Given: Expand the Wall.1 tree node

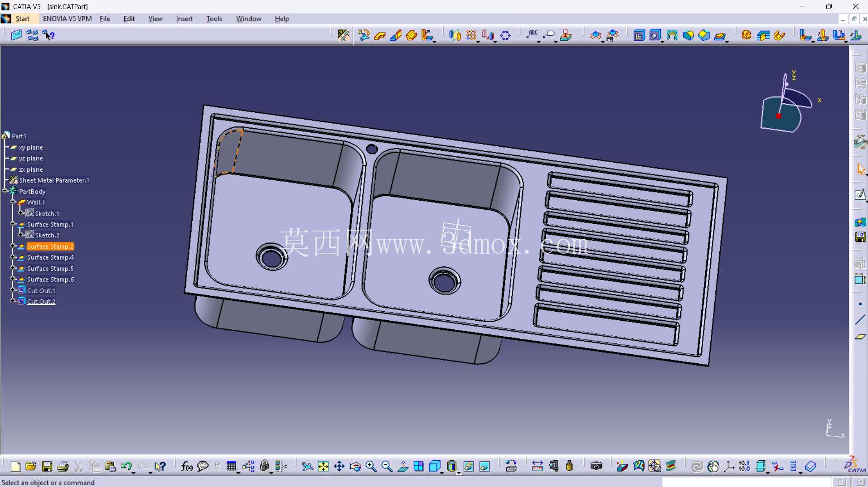Looking at the screenshot, I should pos(13,202).
